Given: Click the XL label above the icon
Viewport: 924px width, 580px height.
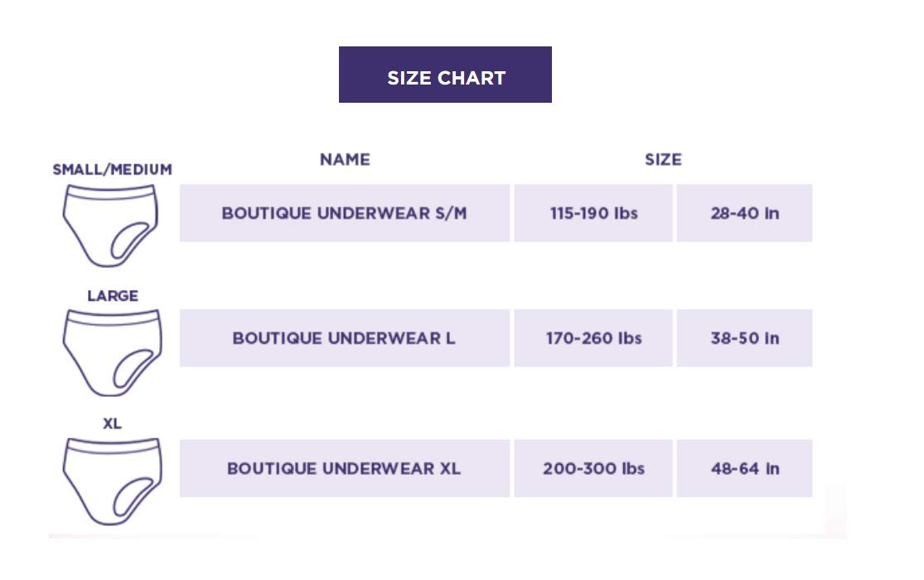Looking at the screenshot, I should pyautogui.click(x=112, y=423).
